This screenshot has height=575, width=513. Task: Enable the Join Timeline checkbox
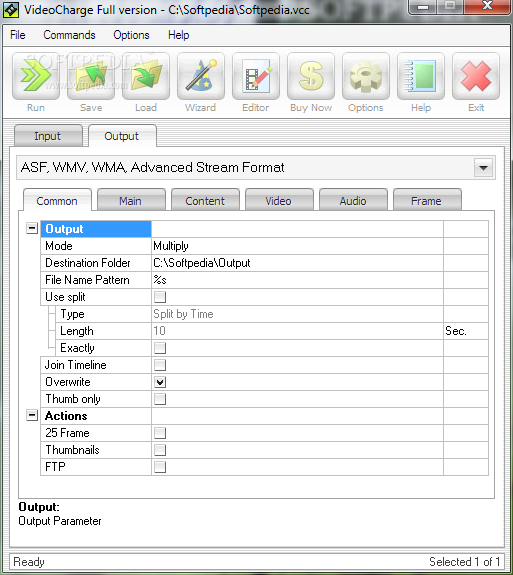coord(160,365)
